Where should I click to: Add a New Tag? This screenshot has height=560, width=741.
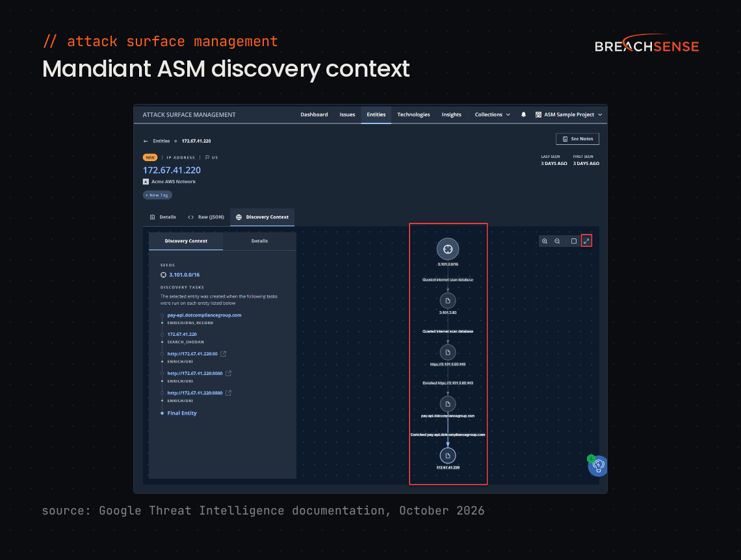157,195
